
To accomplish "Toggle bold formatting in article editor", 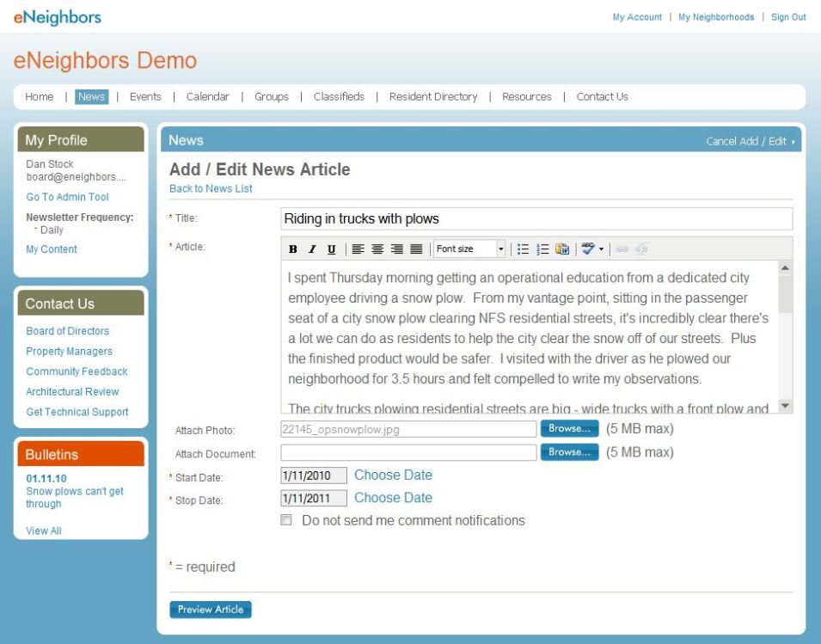I will 293,249.
